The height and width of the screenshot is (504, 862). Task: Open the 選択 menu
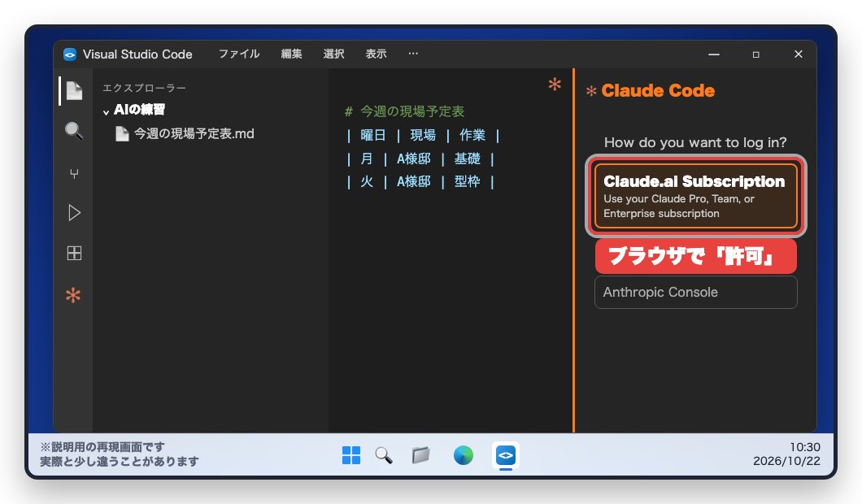coord(333,54)
